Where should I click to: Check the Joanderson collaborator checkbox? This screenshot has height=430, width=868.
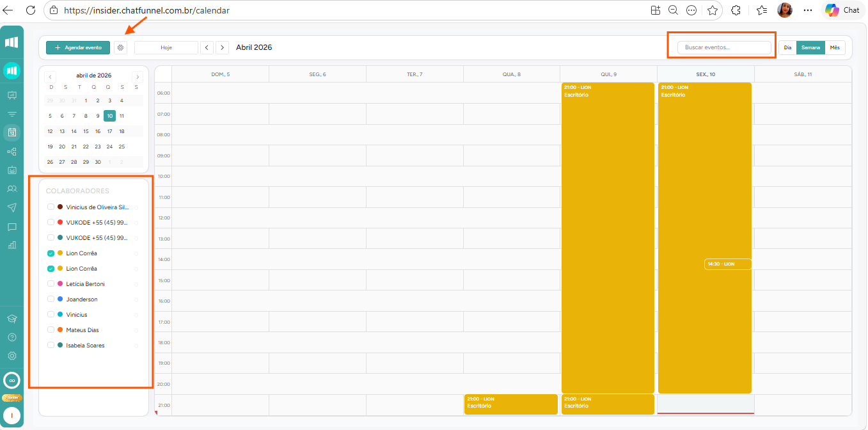click(51, 299)
